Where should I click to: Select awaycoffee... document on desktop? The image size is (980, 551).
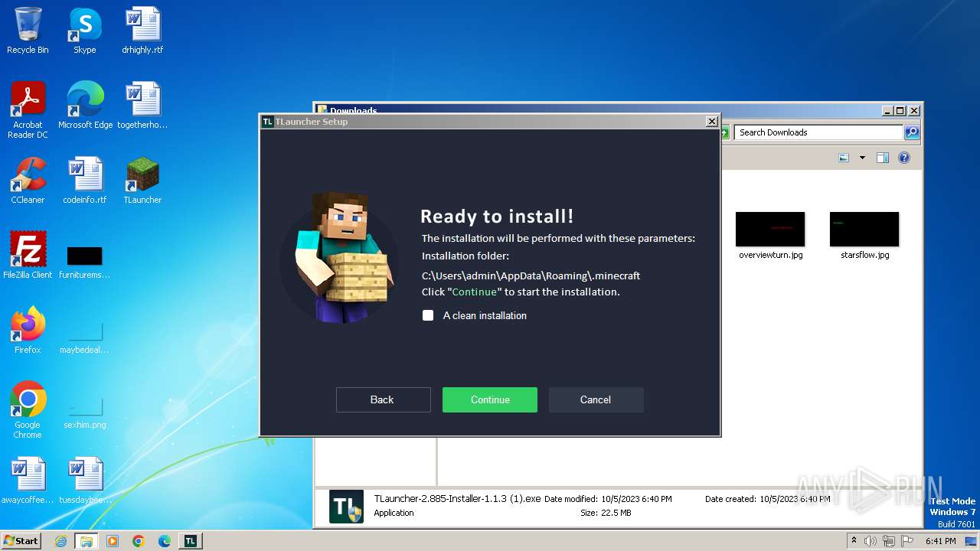tap(28, 481)
